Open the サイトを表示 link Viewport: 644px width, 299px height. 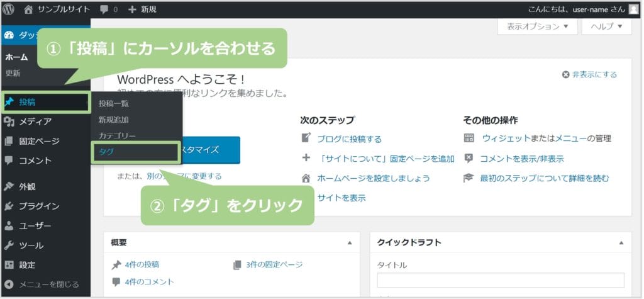(x=341, y=198)
